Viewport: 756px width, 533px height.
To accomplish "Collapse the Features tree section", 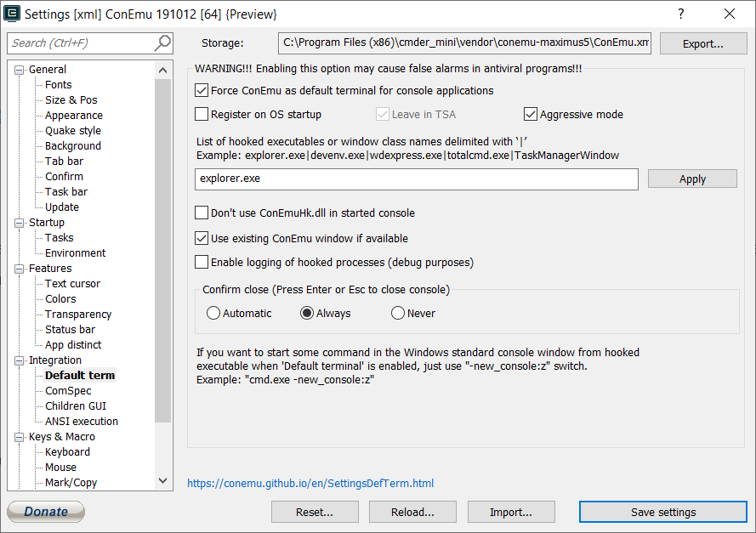I will point(20,269).
